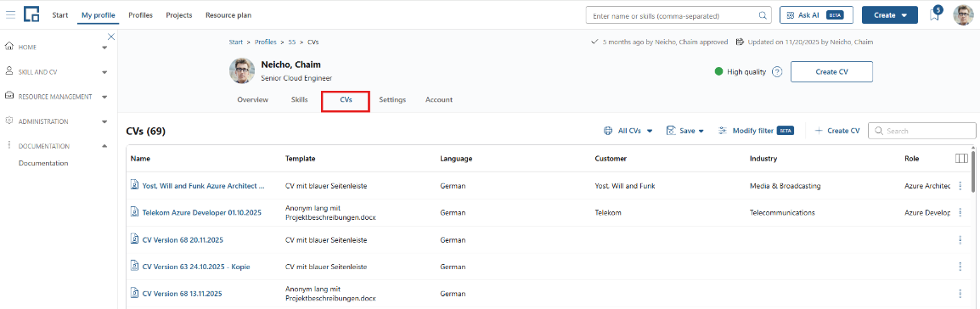
Task: Open row menu for CV Version 68 13.11.2025
Action: click(x=960, y=294)
